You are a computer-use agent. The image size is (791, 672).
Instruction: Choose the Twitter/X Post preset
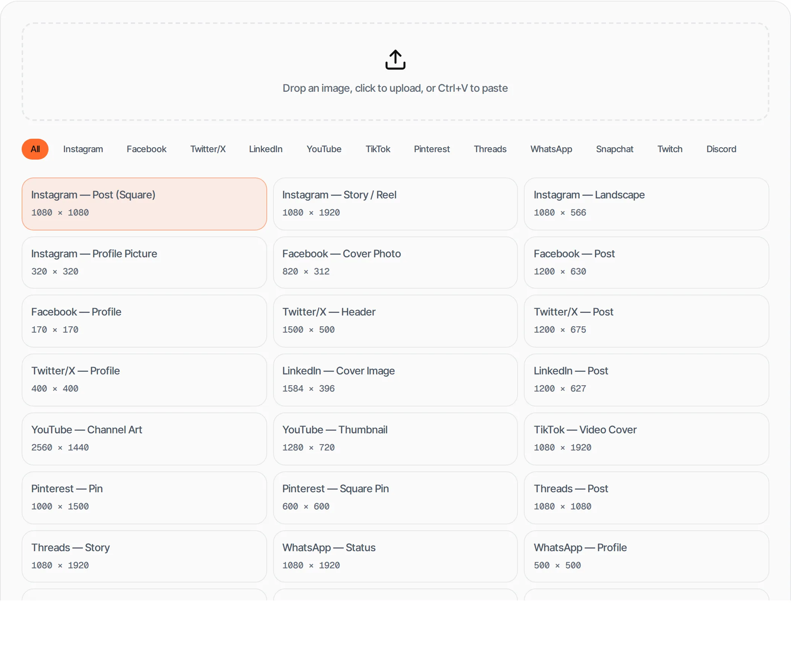(647, 321)
